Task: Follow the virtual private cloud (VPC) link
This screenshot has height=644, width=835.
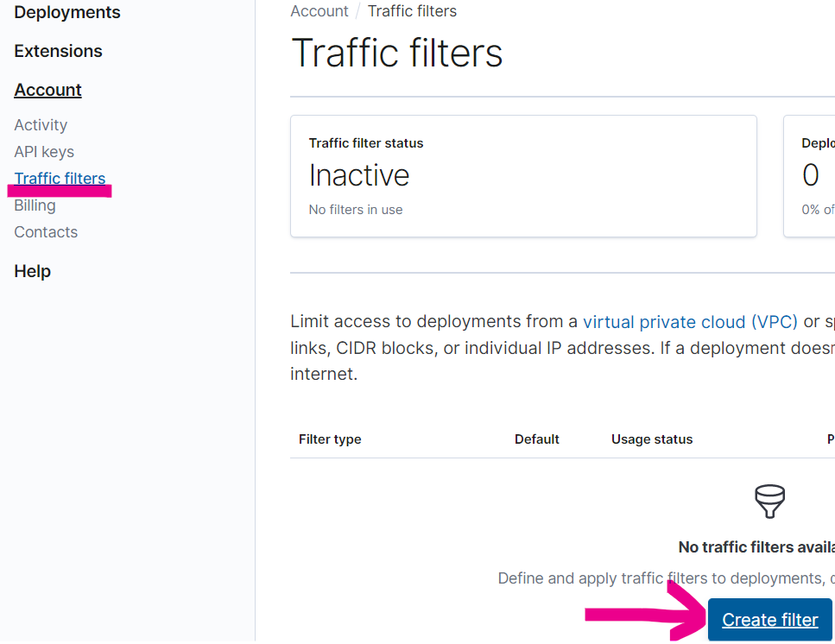Action: tap(690, 322)
